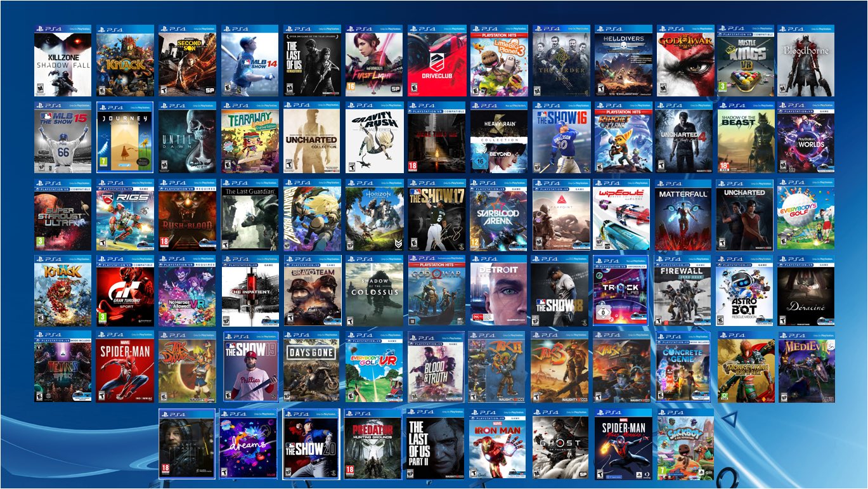Select The Last Guardian cover
The width and height of the screenshot is (868, 489).
249,214
